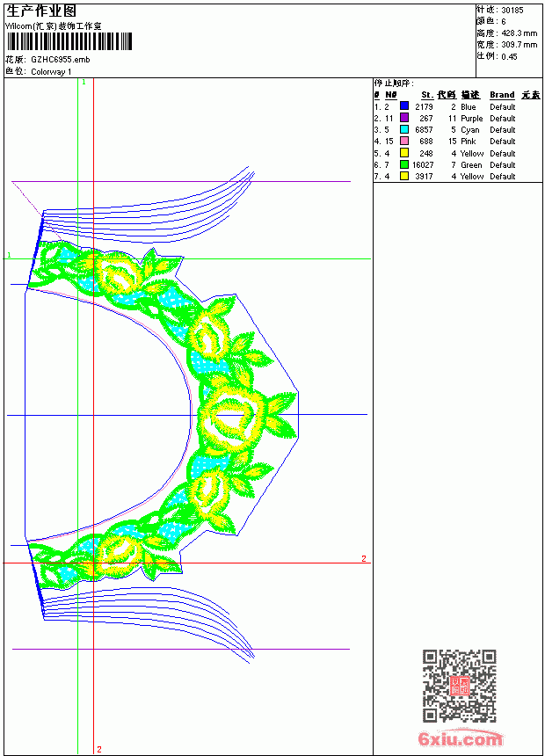Select the pink swatch in stop 4
Image resolution: width=545 pixels, height=756 pixels.
pos(404,141)
